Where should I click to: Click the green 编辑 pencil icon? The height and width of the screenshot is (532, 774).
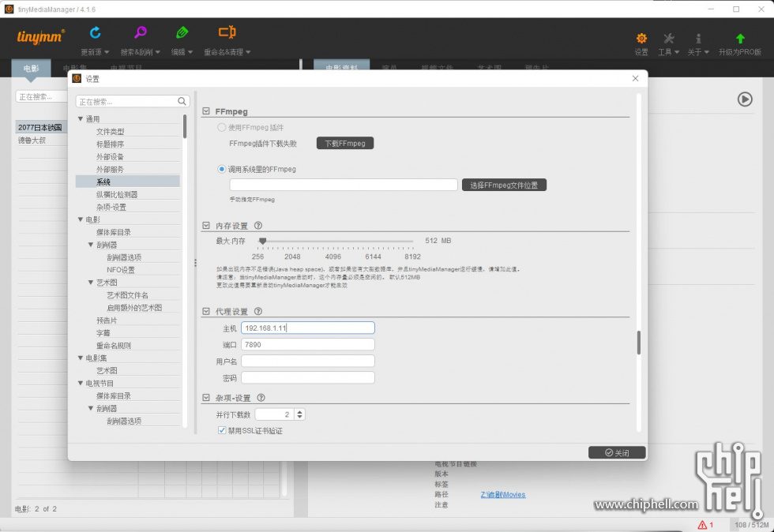182,32
